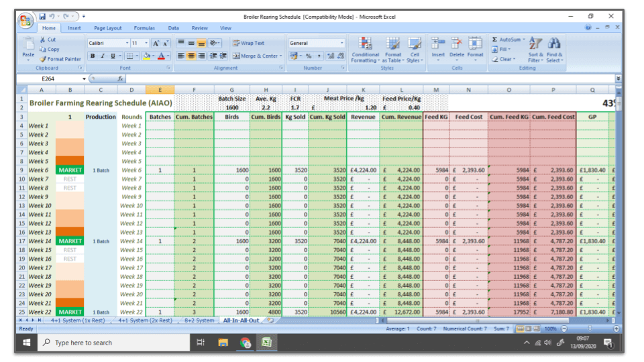Apply the fill color bucket
This screenshot has width=644, height=362.
point(146,56)
